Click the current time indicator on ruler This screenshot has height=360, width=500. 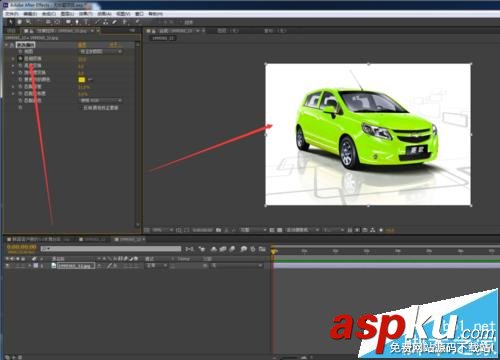274,251
